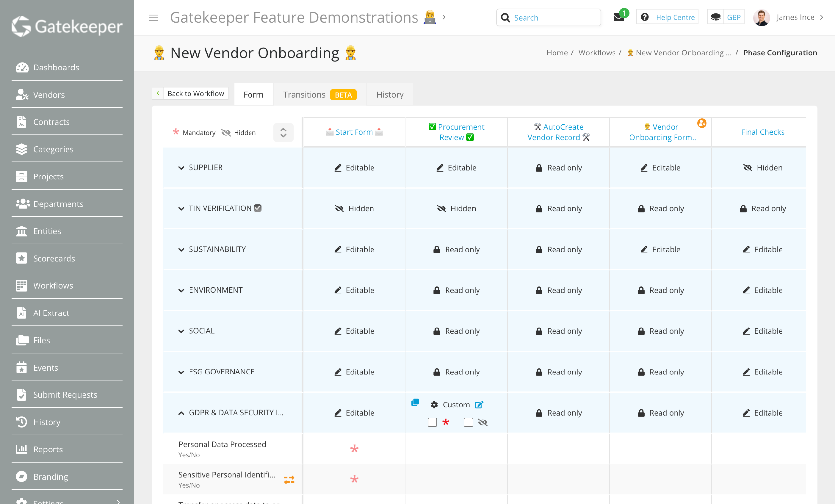Click the orange user badge on the Vendor Onboarding column
Image resolution: width=835 pixels, height=504 pixels.
point(702,123)
